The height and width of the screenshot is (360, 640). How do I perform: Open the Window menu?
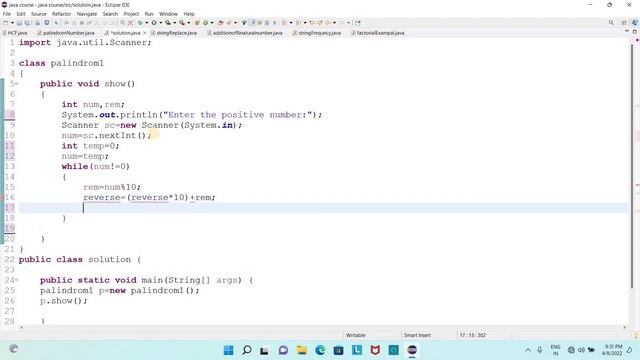tap(168, 14)
